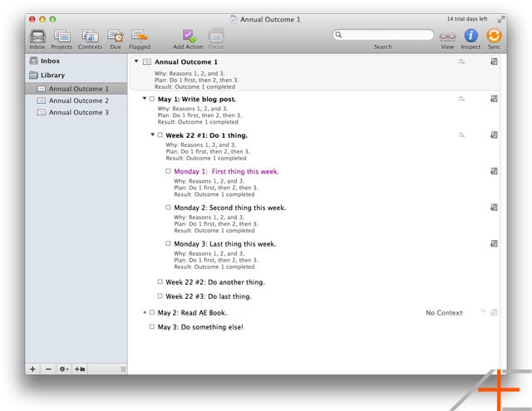Select Annual Outcome 1 in sidebar

tap(76, 89)
